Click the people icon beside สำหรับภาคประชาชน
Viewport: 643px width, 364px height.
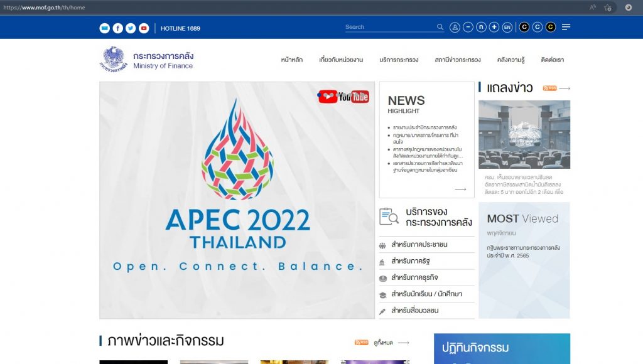(x=382, y=245)
